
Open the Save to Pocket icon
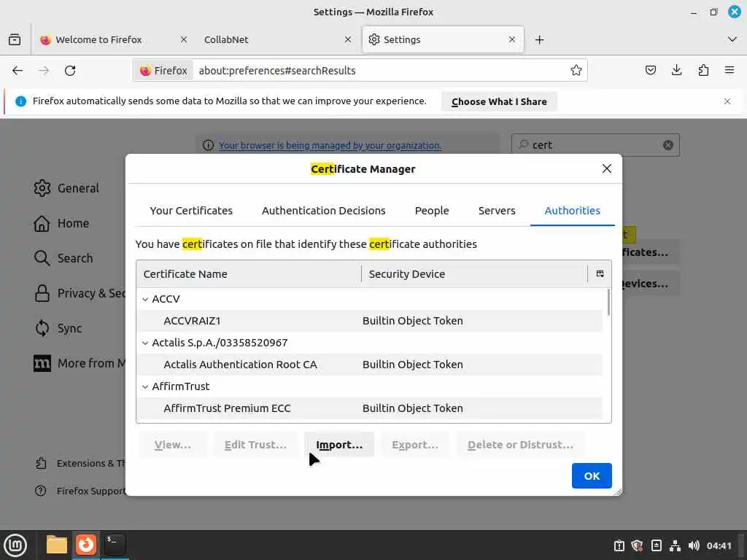[x=650, y=71]
